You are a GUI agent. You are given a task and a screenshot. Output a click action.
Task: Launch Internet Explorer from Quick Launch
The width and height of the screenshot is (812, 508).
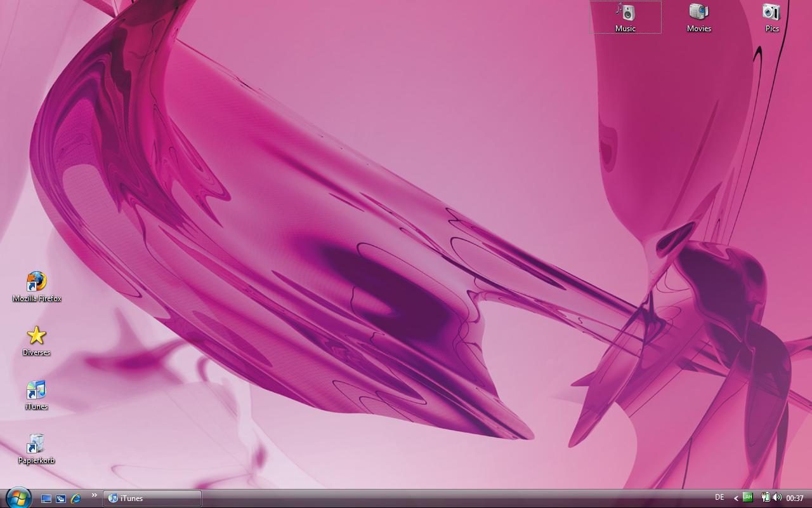pos(75,498)
